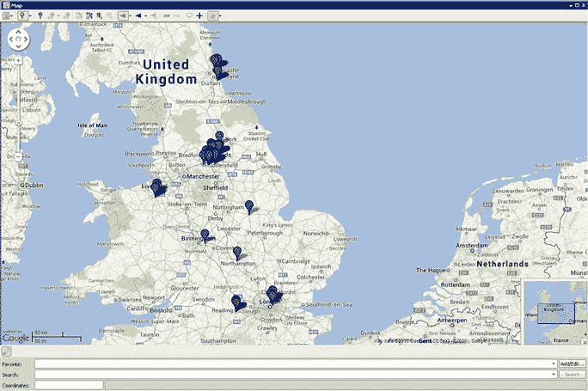588x391 pixels.
Task: Expand dropdown beside dark left arrow icon
Action: pyautogui.click(x=145, y=16)
